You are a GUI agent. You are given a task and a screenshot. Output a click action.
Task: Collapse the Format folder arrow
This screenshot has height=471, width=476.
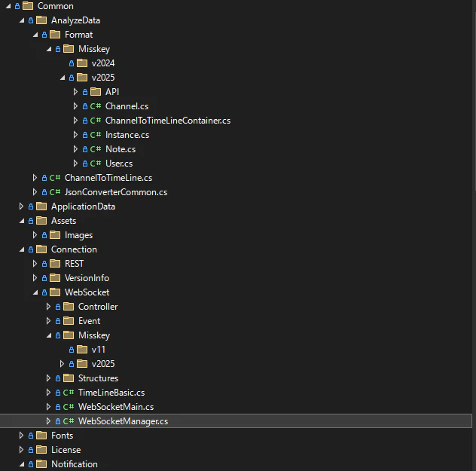coord(35,35)
